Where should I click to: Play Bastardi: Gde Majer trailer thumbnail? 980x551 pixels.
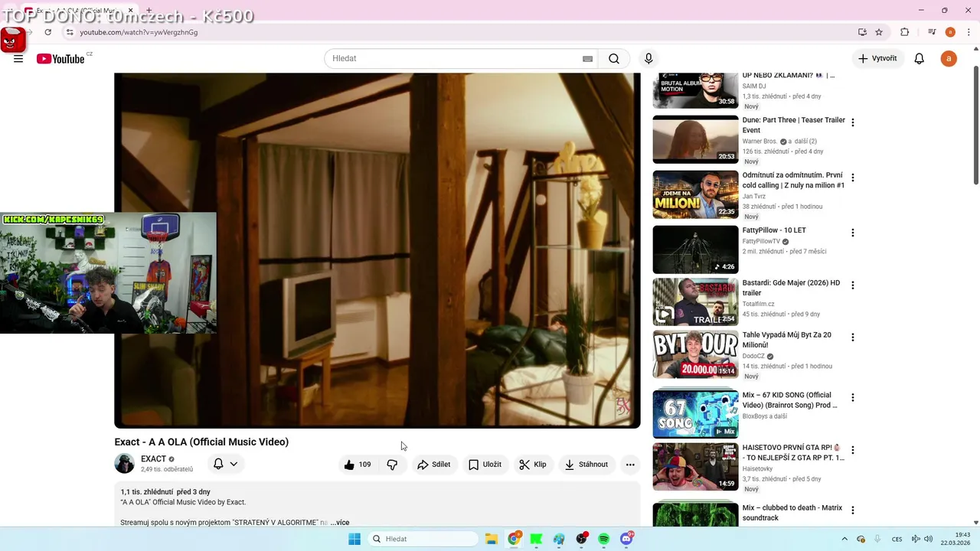coord(695,302)
